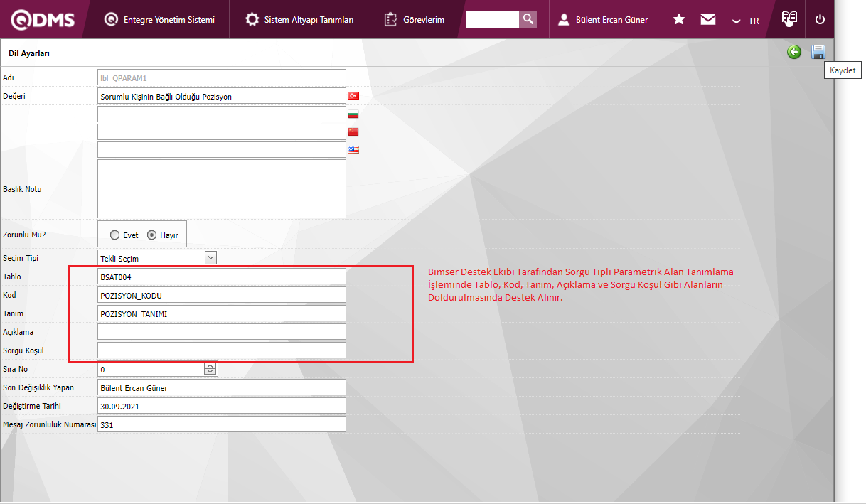The width and height of the screenshot is (866, 504).
Task: Open Sistem Altyapı Tanımları menu
Action: [299, 20]
